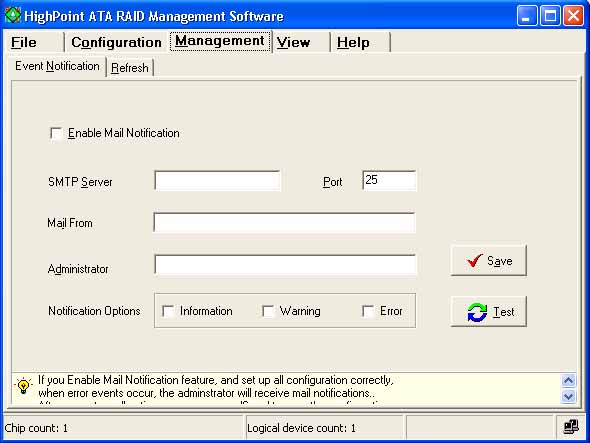The image size is (590, 443).
Task: Open the Help menu
Action: point(353,42)
